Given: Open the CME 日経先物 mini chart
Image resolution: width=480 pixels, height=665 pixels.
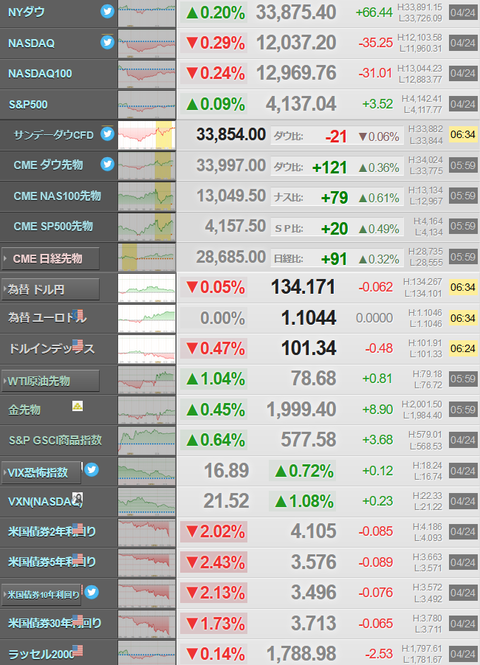Looking at the screenshot, I should point(146,257).
